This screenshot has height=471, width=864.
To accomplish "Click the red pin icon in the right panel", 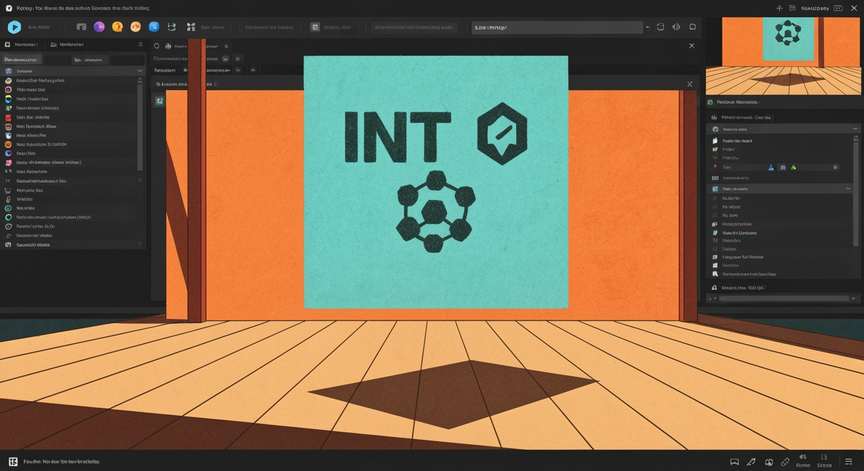I will (715, 167).
